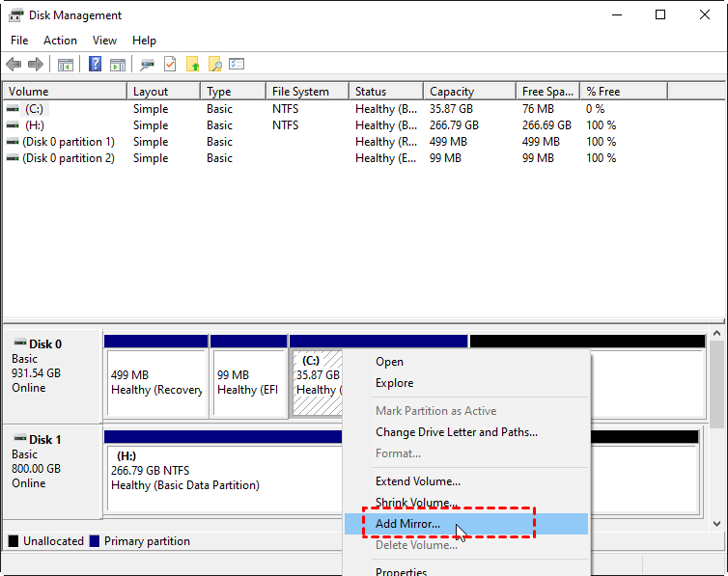Choose Shrink Volume from context menu
Screen dimensions: 728x576
(x=466, y=503)
